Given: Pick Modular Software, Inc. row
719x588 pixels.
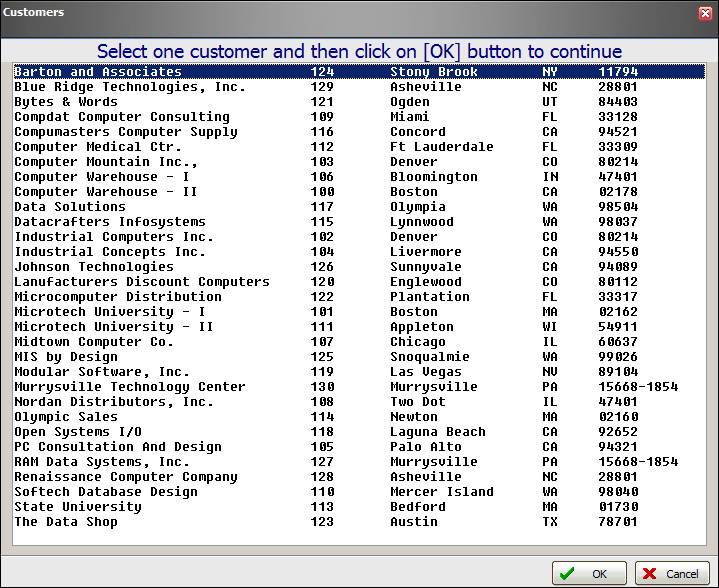Looking at the screenshot, I should pos(102,372).
